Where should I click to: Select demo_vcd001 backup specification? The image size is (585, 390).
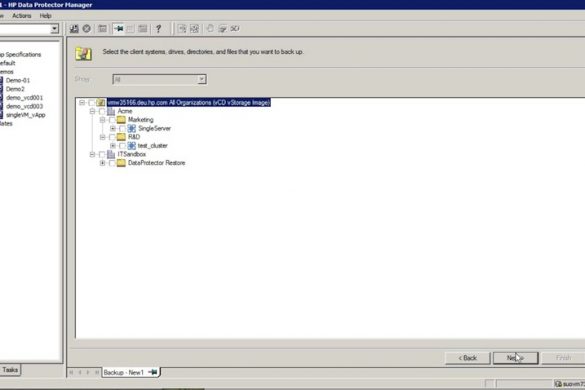tap(25, 97)
